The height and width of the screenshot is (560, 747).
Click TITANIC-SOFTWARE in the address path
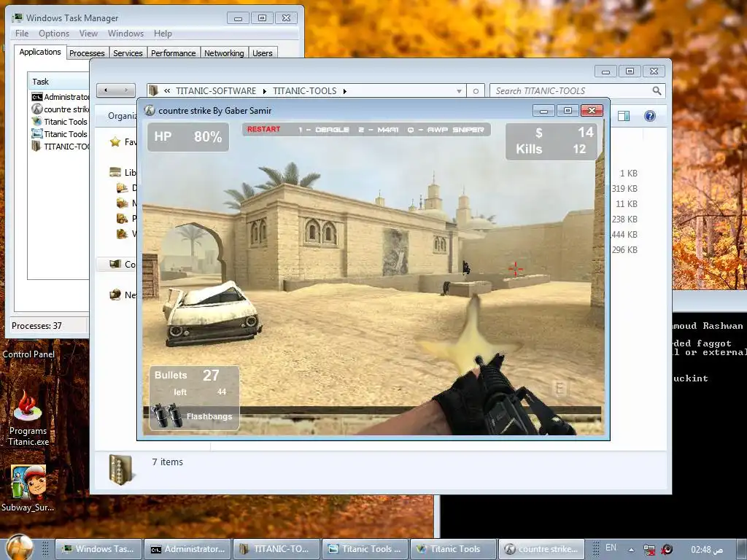[216, 90]
